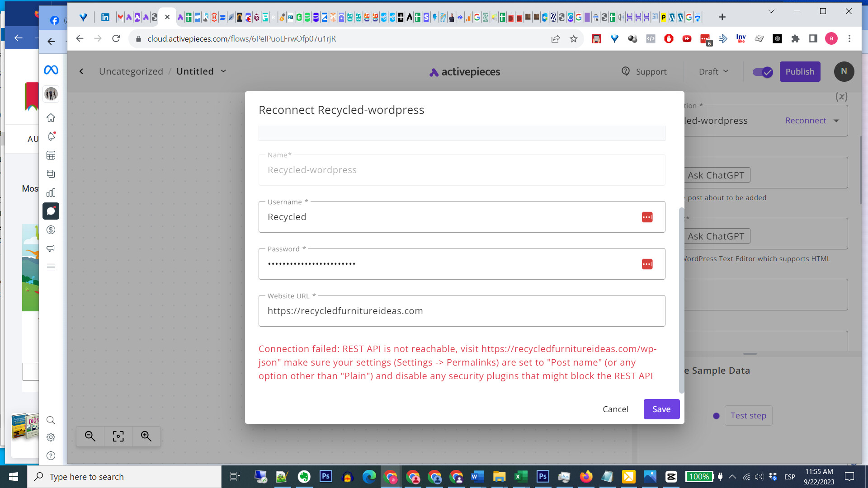Screen dimensions: 868x488
Task: Click the red password manager icon in Password field
Action: [x=647, y=264]
